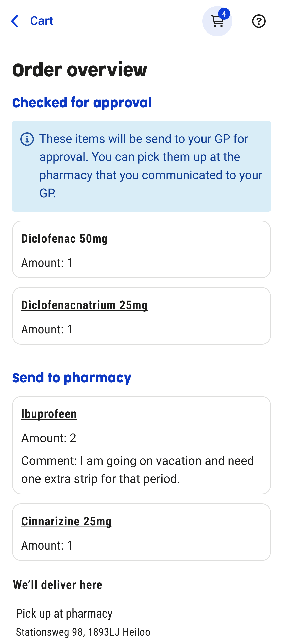
Task: Open the shopping cart icon
Action: coord(217,21)
